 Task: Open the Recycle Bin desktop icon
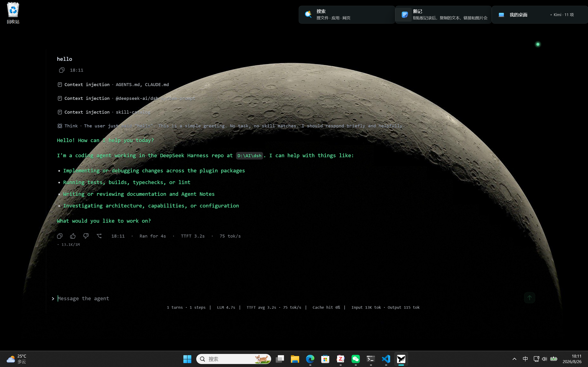(x=13, y=13)
